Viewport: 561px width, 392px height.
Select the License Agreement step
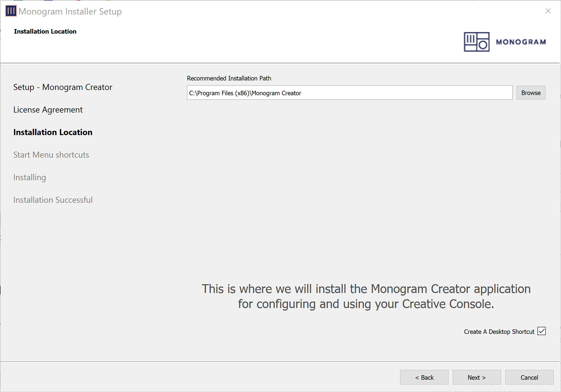pos(48,110)
